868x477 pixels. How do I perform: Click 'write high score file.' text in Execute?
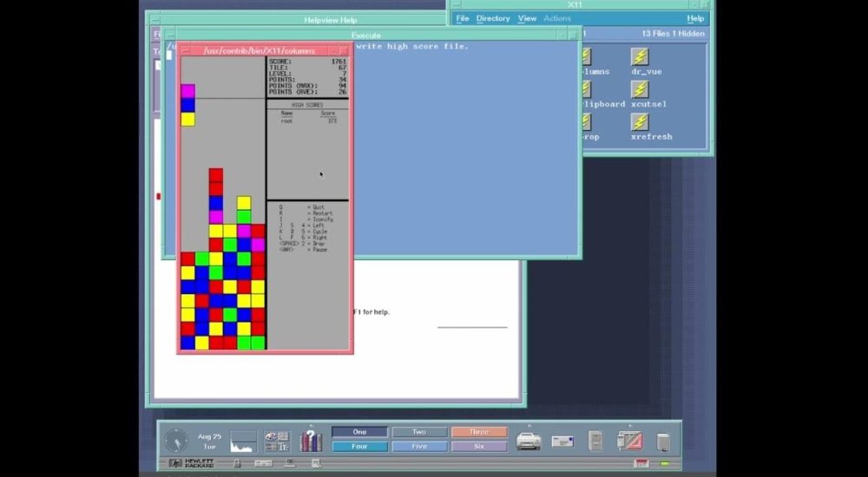(x=411, y=46)
